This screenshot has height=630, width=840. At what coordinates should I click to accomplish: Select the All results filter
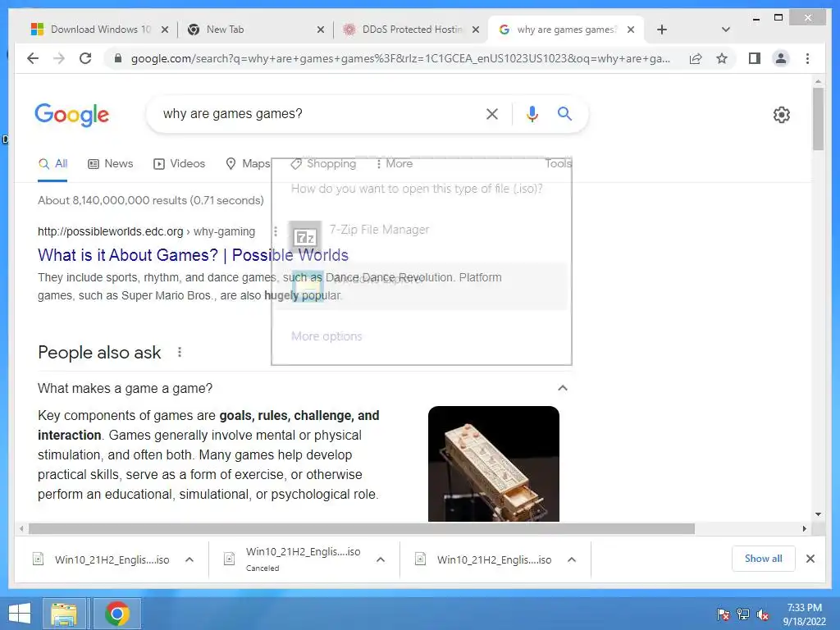[52, 164]
